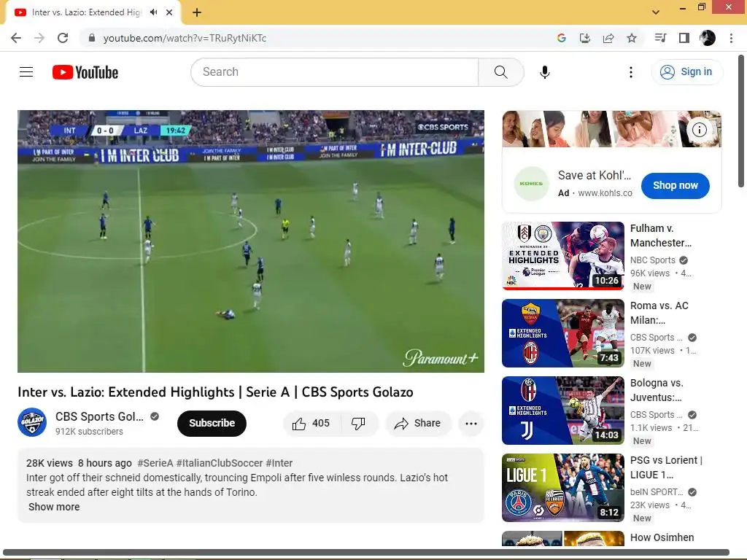This screenshot has height=560, width=747.
Task: Open CBS Sports Gol... channel name link
Action: [99, 416]
